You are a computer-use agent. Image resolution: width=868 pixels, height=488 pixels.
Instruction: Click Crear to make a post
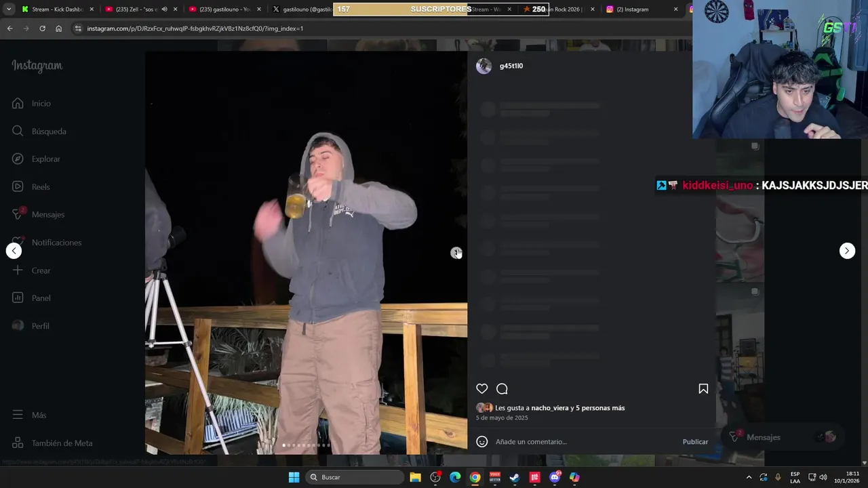[x=31, y=270]
